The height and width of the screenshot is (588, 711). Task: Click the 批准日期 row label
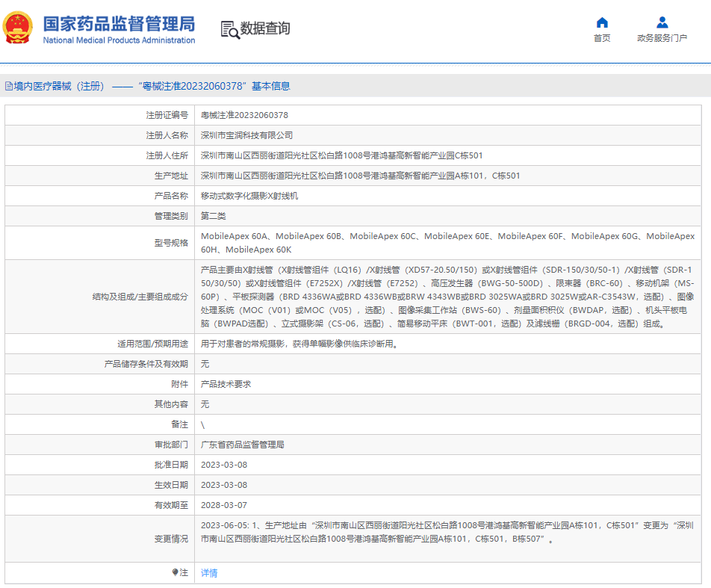pyautogui.click(x=171, y=465)
